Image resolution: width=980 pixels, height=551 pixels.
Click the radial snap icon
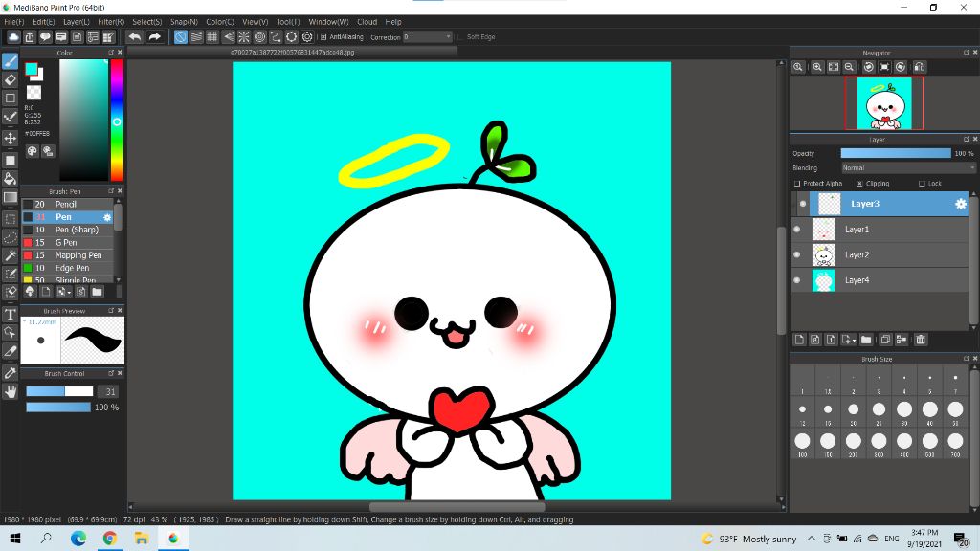(x=244, y=37)
